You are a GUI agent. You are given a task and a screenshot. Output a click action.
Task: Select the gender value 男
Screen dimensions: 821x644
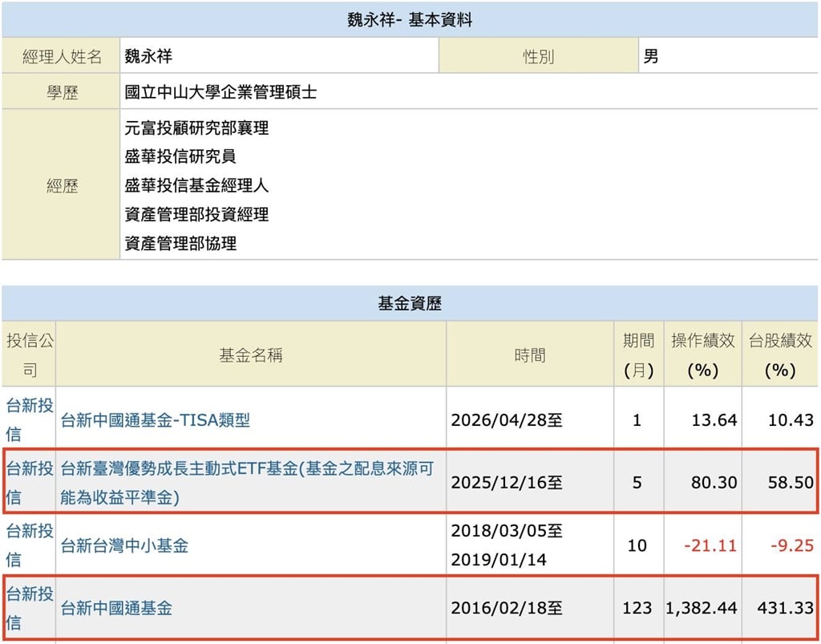651,56
